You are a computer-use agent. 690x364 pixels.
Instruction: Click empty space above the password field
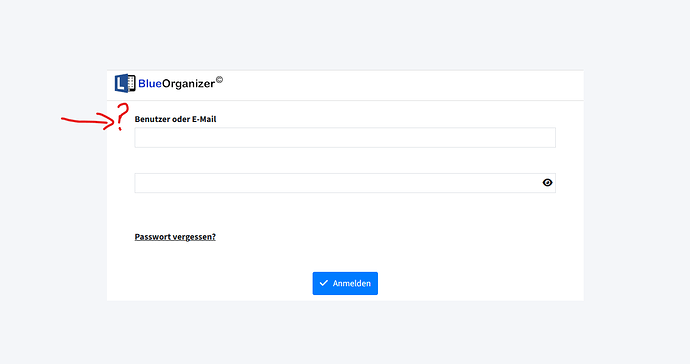coord(345,161)
